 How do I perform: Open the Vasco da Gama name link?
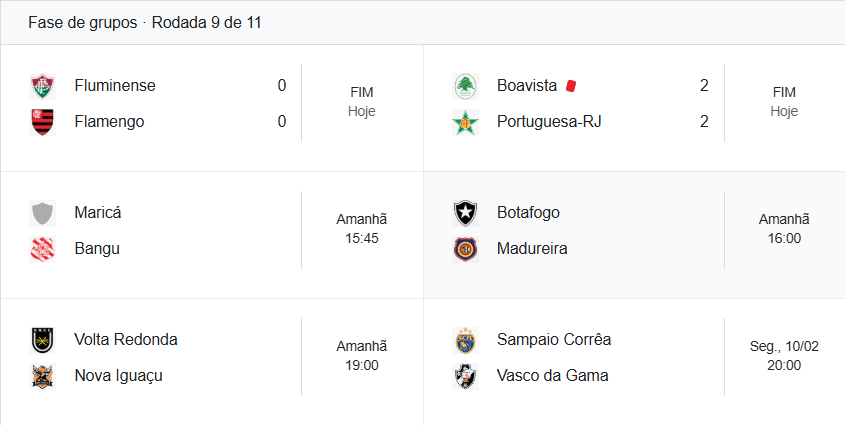(552, 376)
